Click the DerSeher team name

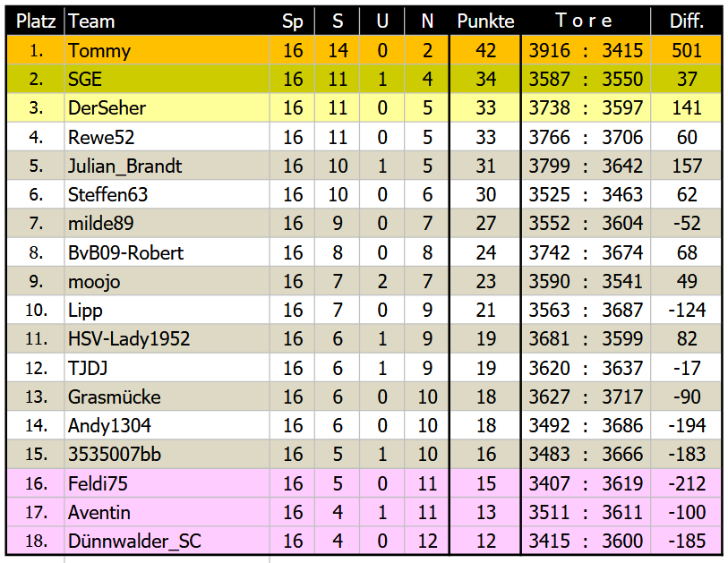pyautogui.click(x=107, y=108)
